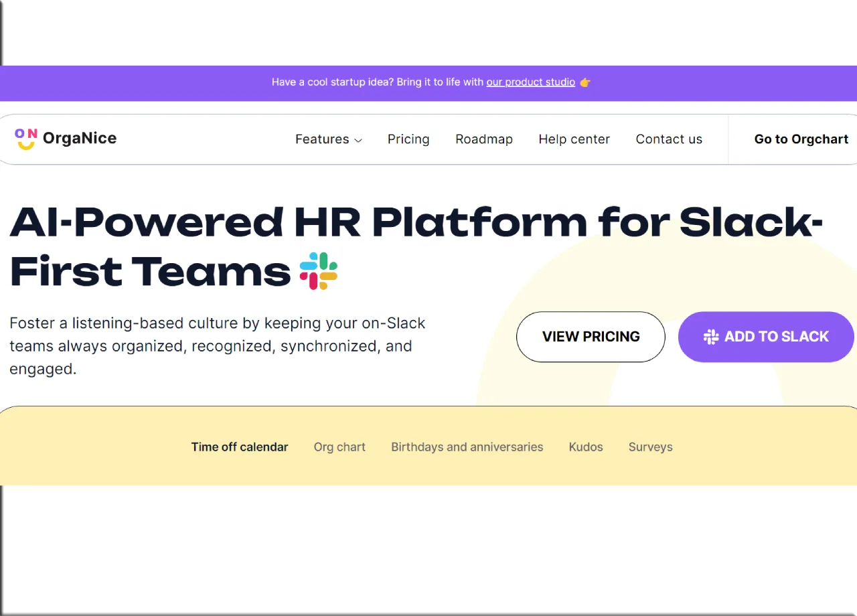Expand the chevron next to Features
Screen dimensions: 857x616
[x=358, y=141]
